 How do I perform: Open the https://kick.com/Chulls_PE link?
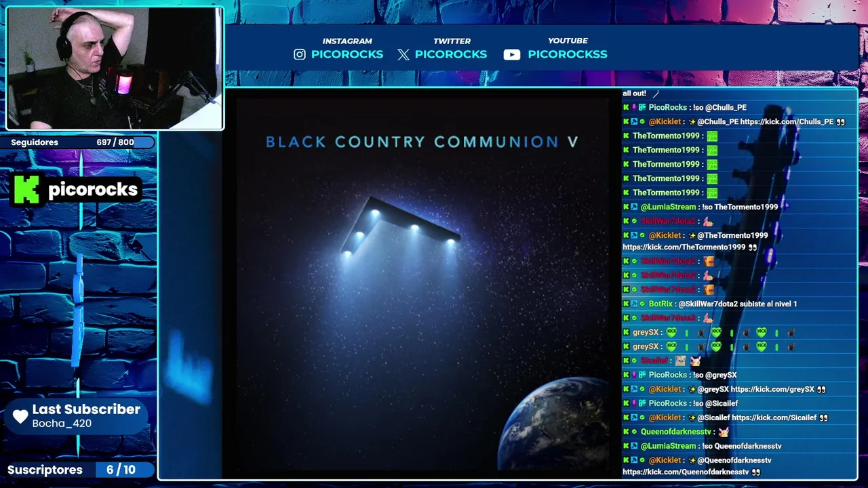(x=787, y=121)
